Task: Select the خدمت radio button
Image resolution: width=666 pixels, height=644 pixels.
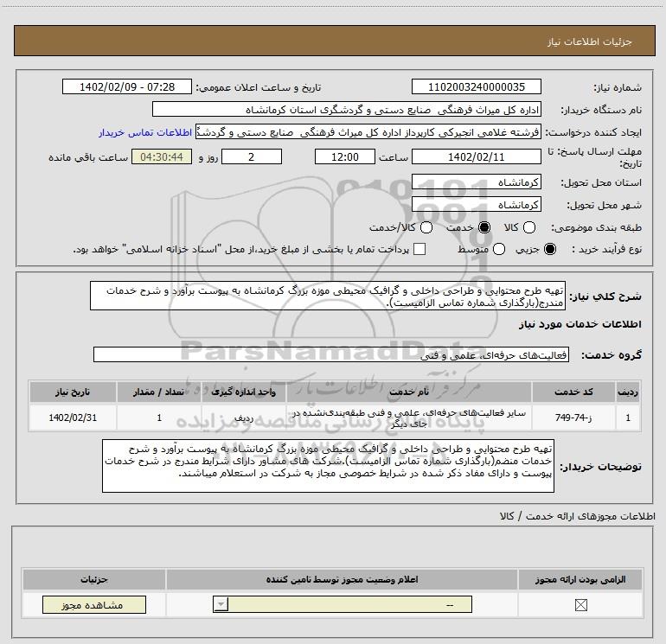Action: (484, 227)
